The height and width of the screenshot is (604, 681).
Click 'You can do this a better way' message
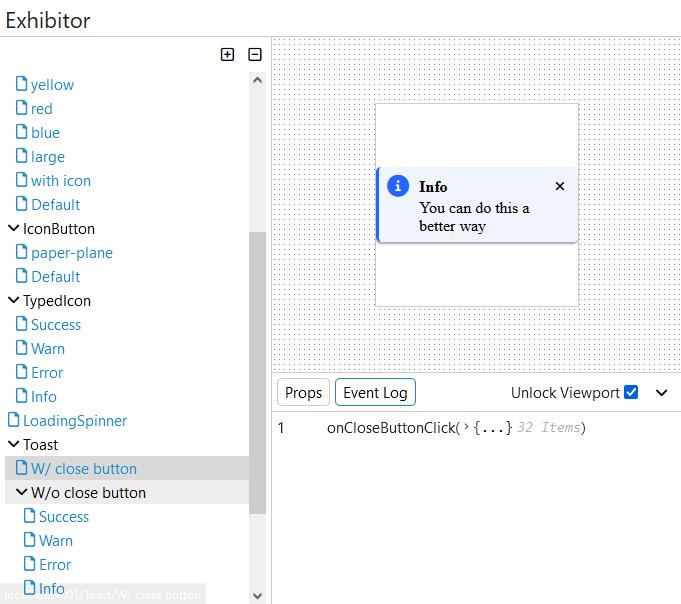pyautogui.click(x=474, y=217)
